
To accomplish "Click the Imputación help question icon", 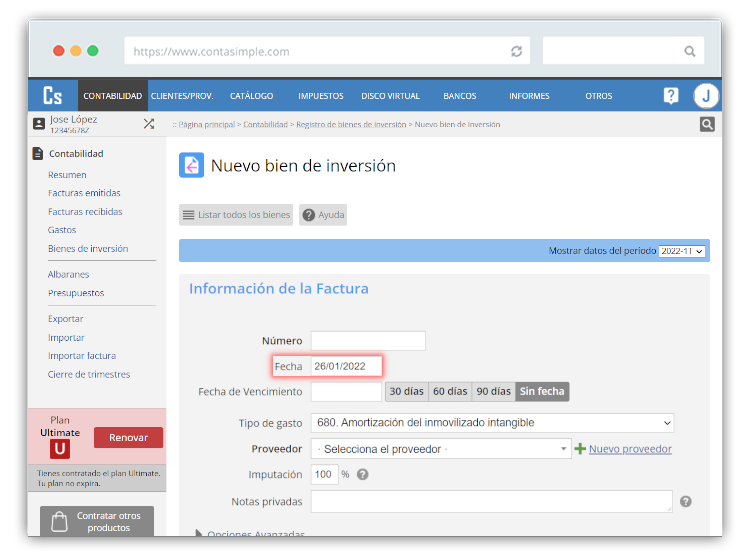I will click(363, 475).
